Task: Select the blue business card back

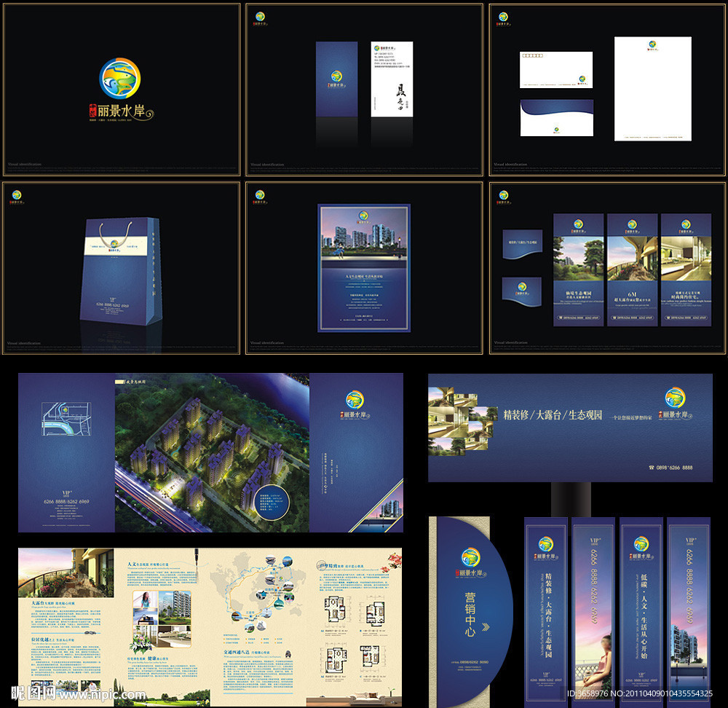Action: coord(336,79)
